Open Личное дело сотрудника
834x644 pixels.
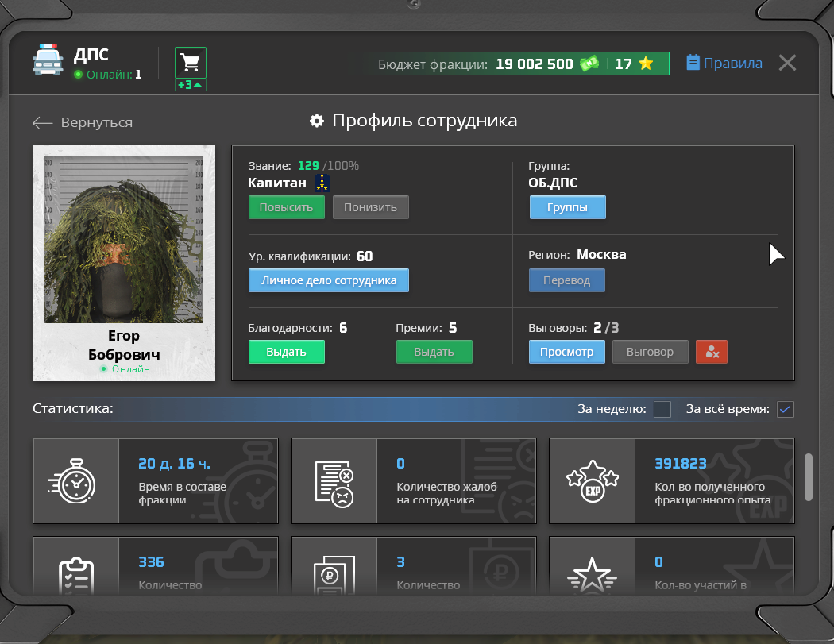pyautogui.click(x=329, y=280)
